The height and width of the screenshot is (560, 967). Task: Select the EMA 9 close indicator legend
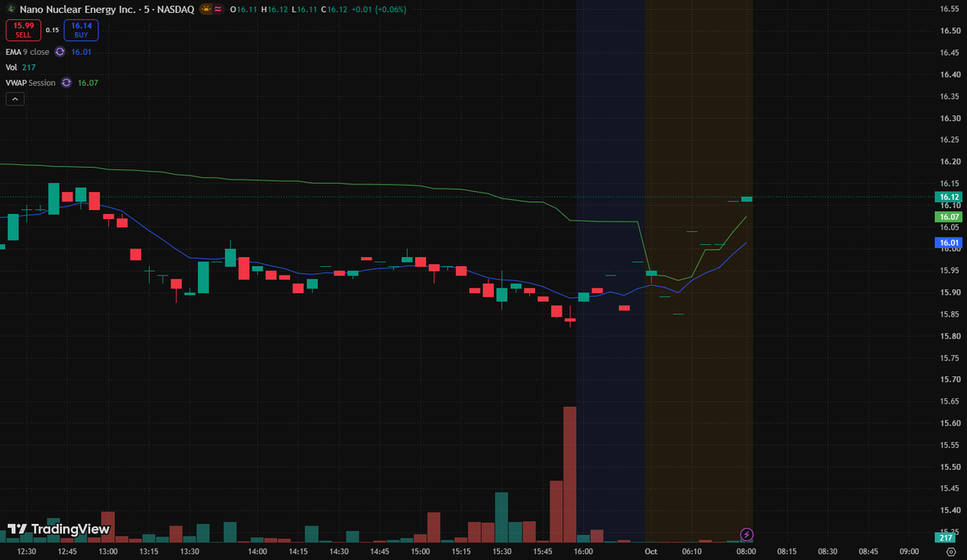click(27, 52)
